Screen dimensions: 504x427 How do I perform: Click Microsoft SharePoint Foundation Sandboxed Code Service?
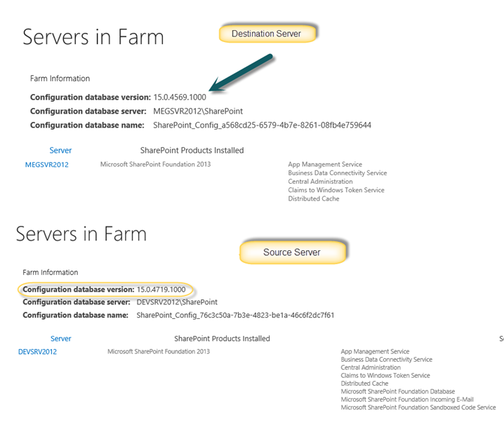tap(418, 407)
